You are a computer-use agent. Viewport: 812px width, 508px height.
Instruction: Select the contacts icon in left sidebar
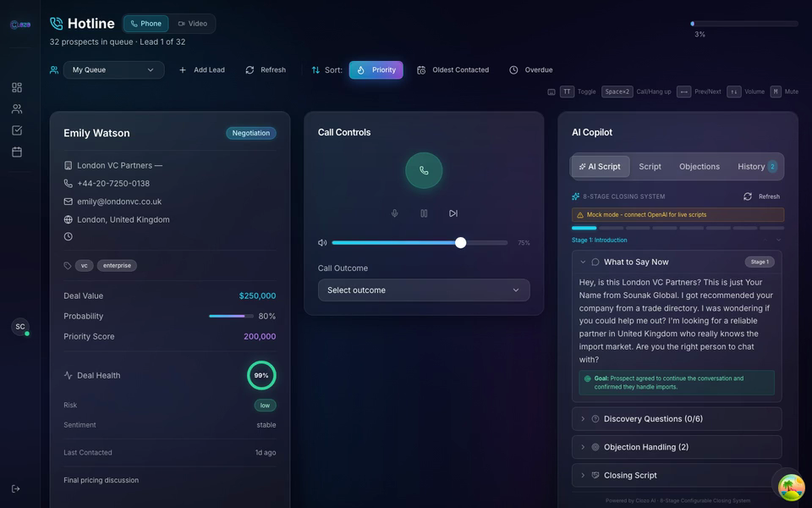tap(19, 108)
